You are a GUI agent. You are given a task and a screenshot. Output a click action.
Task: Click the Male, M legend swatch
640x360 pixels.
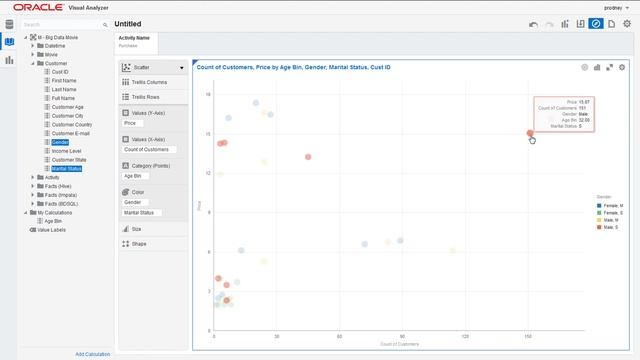coord(599,220)
